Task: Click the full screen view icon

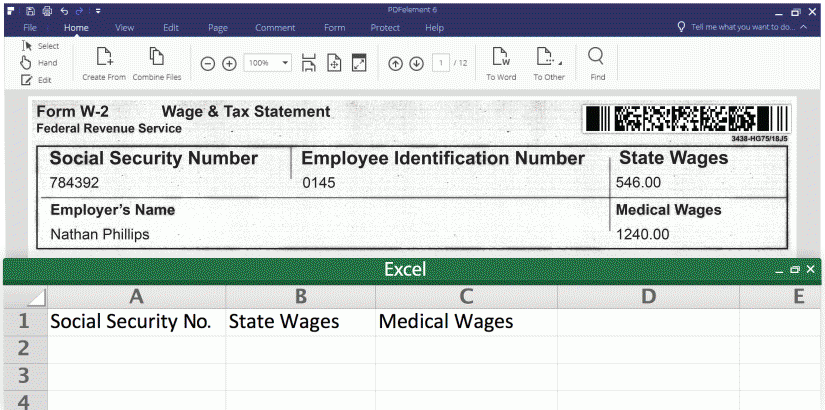Action: [359, 63]
